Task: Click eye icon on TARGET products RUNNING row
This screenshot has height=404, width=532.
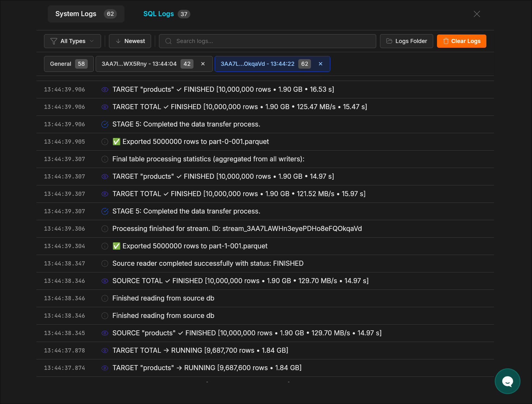Action: (x=105, y=368)
